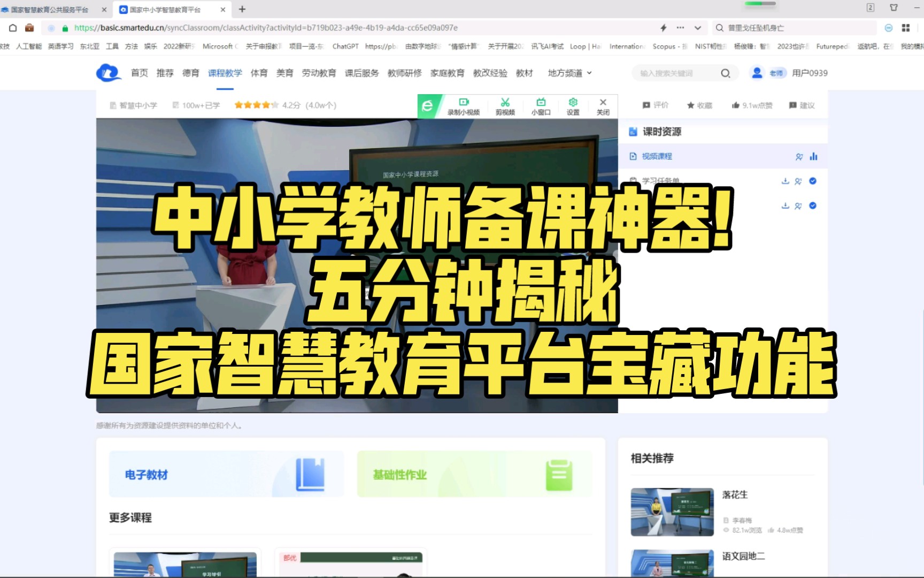
Task: Switch to 国家智慧教育公共服务平台 browser tab
Action: pos(50,10)
